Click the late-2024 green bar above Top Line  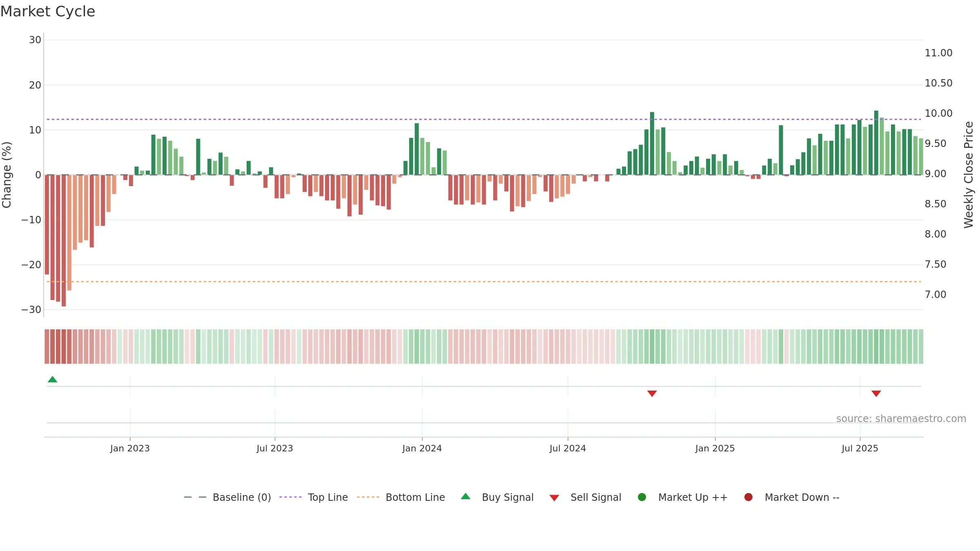click(652, 143)
